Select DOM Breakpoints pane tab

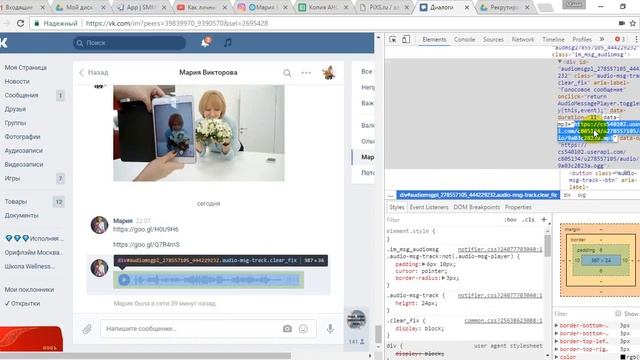tap(477, 207)
